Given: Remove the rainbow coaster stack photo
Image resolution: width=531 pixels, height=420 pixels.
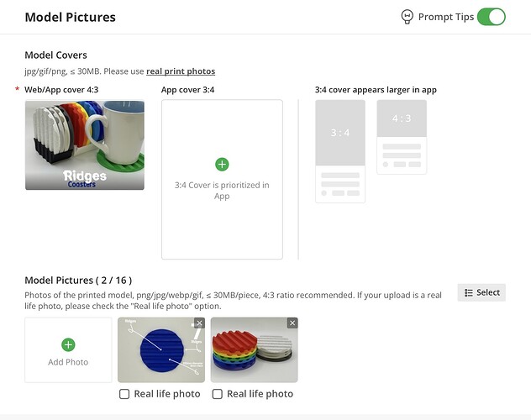Looking at the screenshot, I should coord(292,323).
